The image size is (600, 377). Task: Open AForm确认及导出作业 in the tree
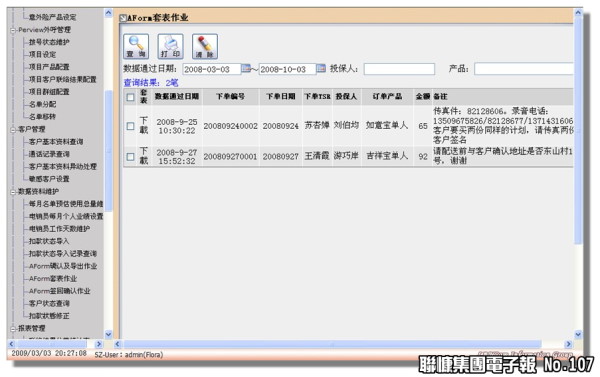tap(63, 266)
